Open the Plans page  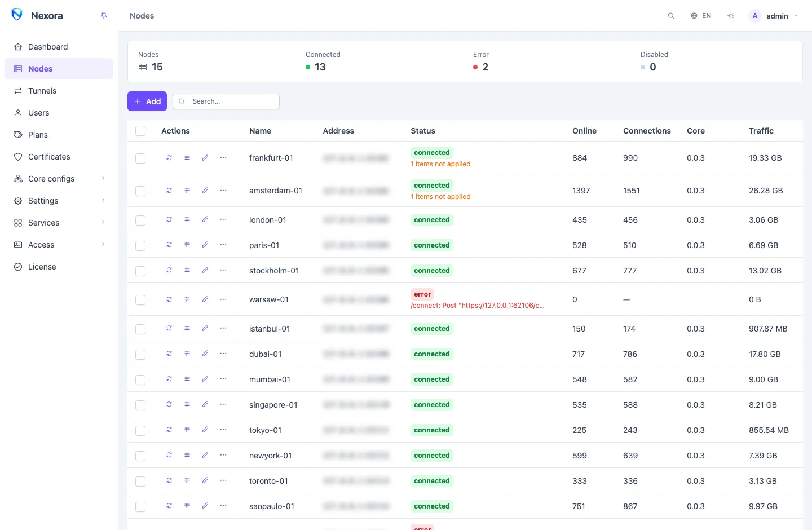point(59,135)
